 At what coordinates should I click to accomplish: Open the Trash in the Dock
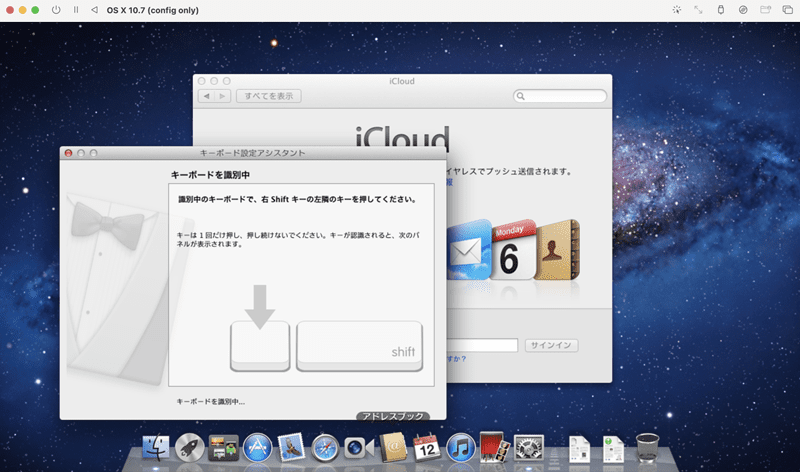[x=647, y=448]
